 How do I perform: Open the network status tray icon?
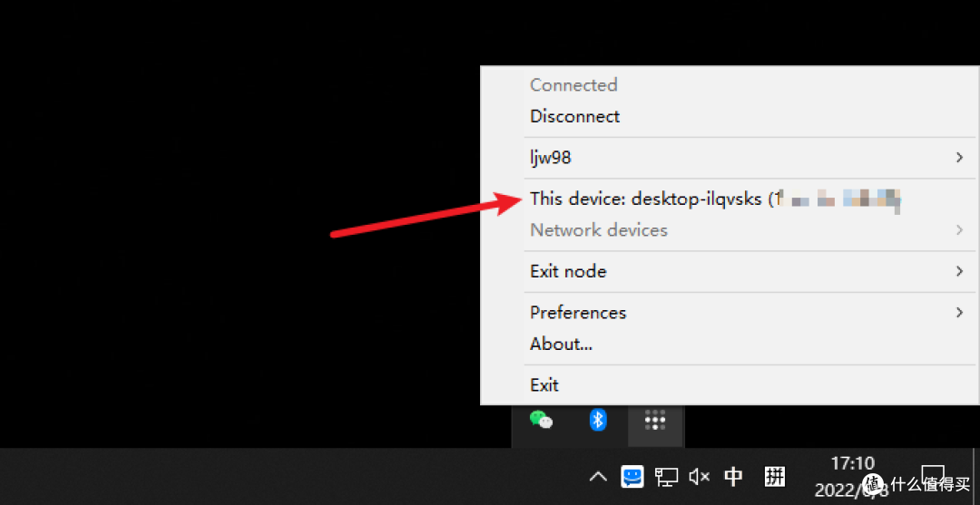[x=666, y=478]
